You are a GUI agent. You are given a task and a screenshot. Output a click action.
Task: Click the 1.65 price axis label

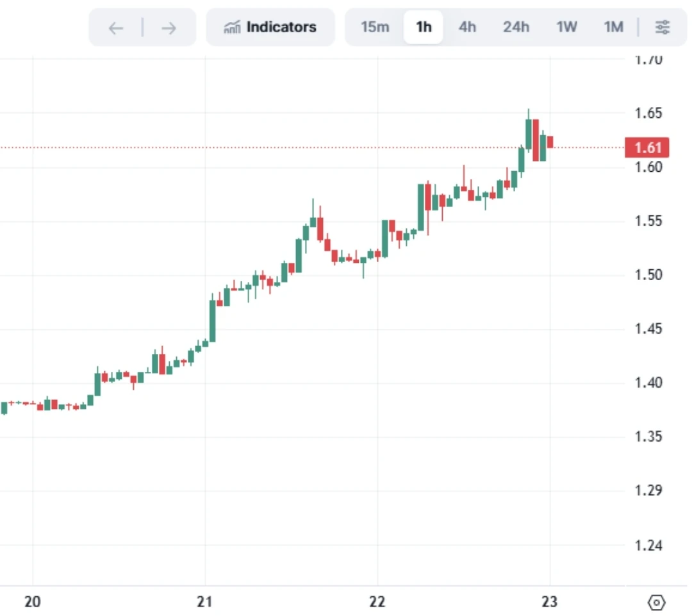click(648, 113)
